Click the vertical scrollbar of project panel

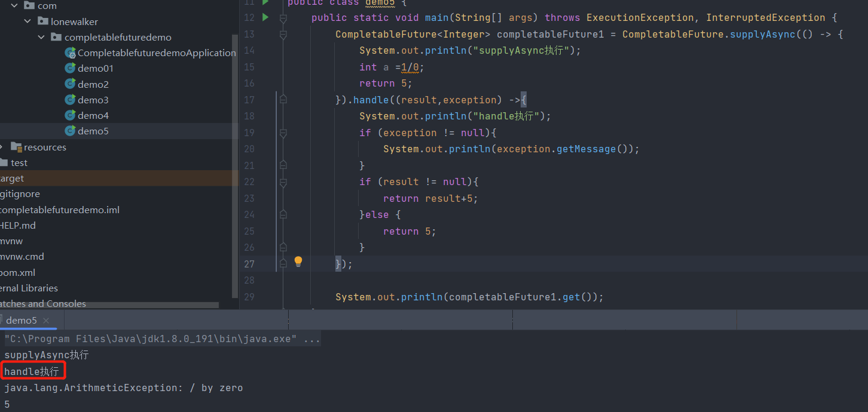click(x=235, y=167)
